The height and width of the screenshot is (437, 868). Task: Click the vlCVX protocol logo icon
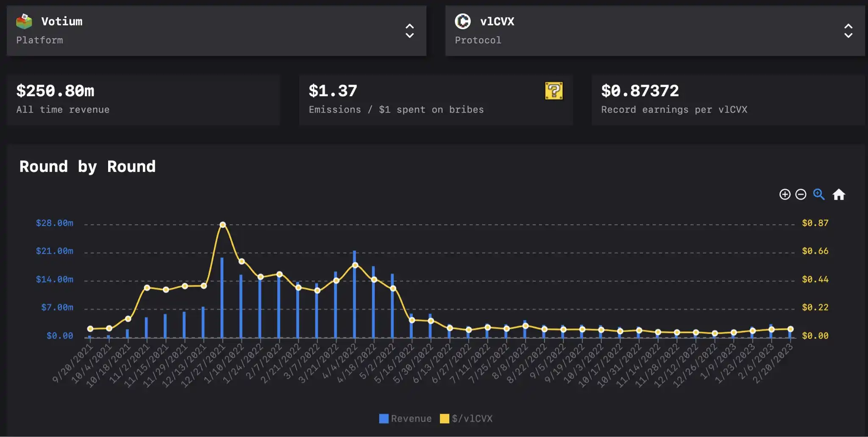462,21
